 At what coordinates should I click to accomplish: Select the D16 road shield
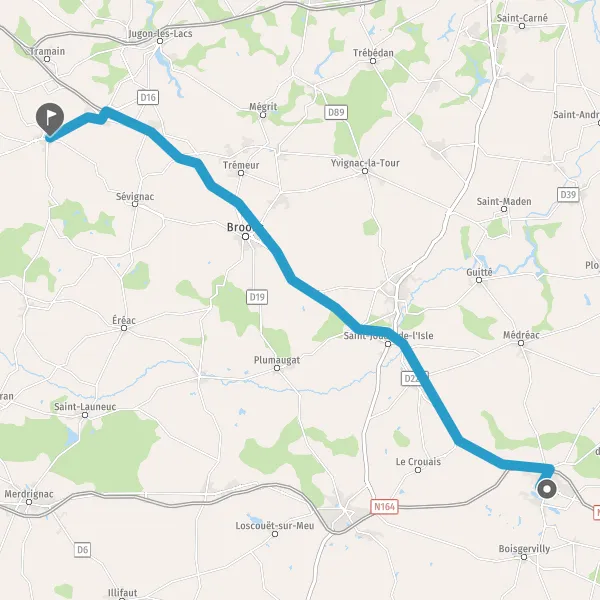(148, 98)
